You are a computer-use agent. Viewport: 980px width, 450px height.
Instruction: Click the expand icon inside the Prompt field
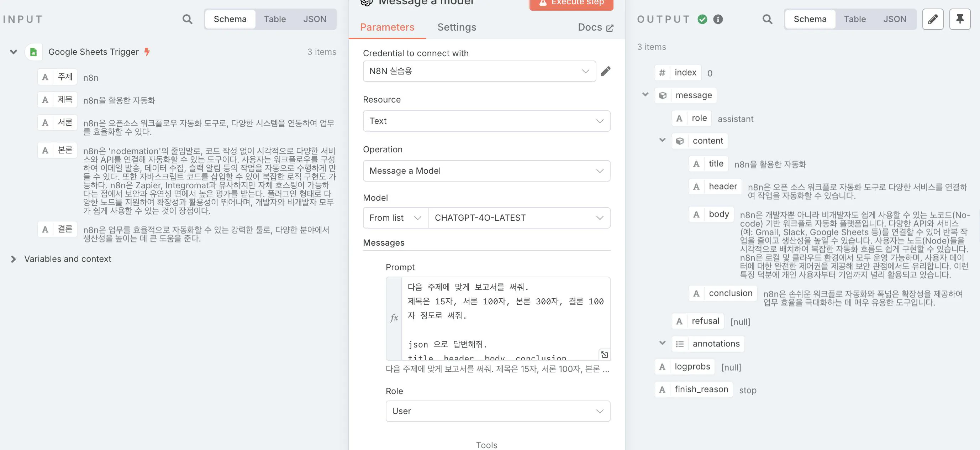coord(604,355)
